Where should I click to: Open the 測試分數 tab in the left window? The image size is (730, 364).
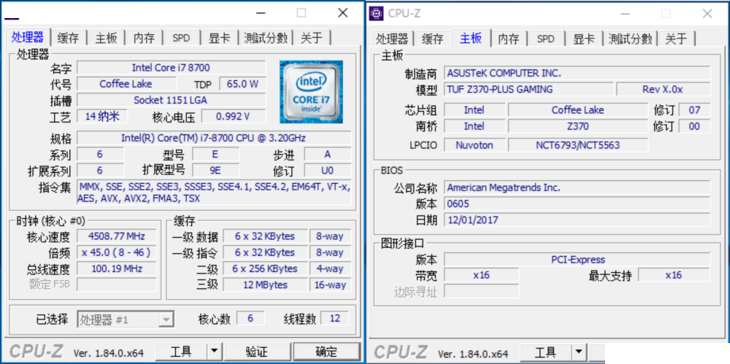click(x=266, y=38)
